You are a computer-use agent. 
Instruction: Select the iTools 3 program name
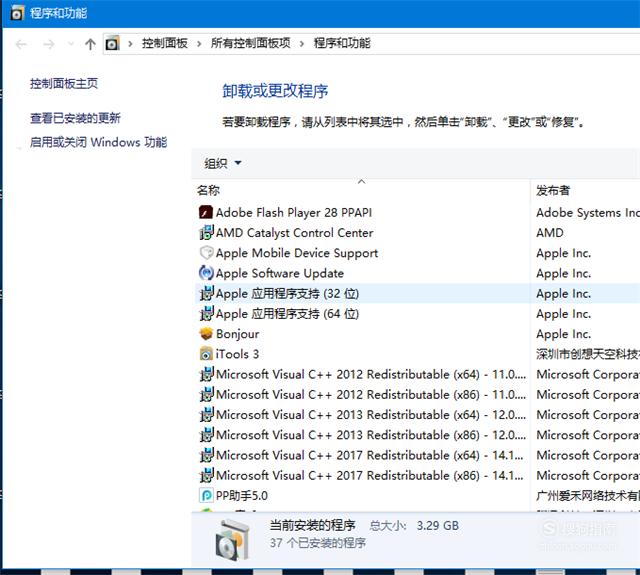click(237, 354)
